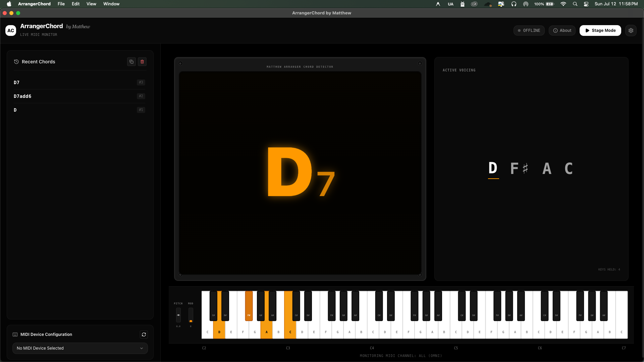Image resolution: width=644 pixels, height=362 pixels.
Task: Adjust the PITCH bend slider
Action: pos(178,315)
